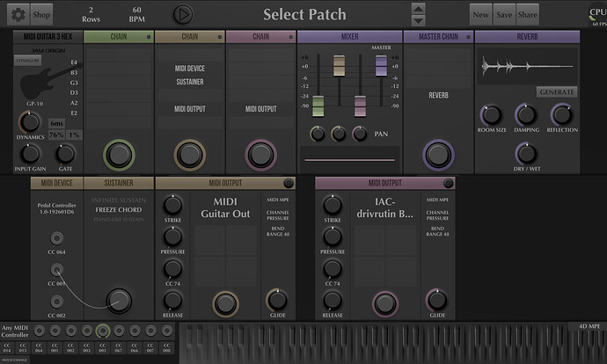607x364 pixels.
Task: Click the green-ringed jack in the bottom controller strip
Action: click(x=103, y=331)
